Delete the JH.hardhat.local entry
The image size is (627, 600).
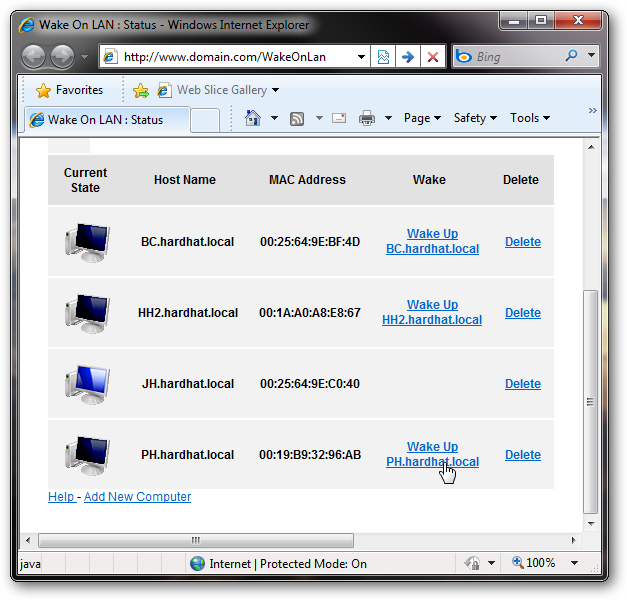point(523,384)
